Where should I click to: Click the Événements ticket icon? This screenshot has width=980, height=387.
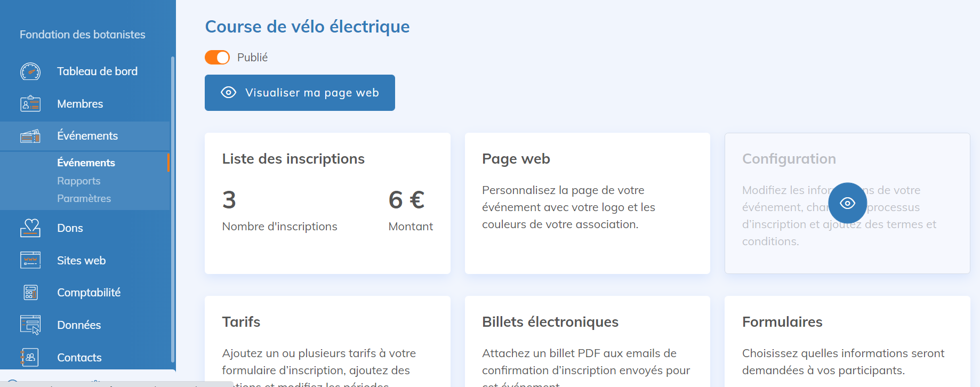pyautogui.click(x=30, y=136)
